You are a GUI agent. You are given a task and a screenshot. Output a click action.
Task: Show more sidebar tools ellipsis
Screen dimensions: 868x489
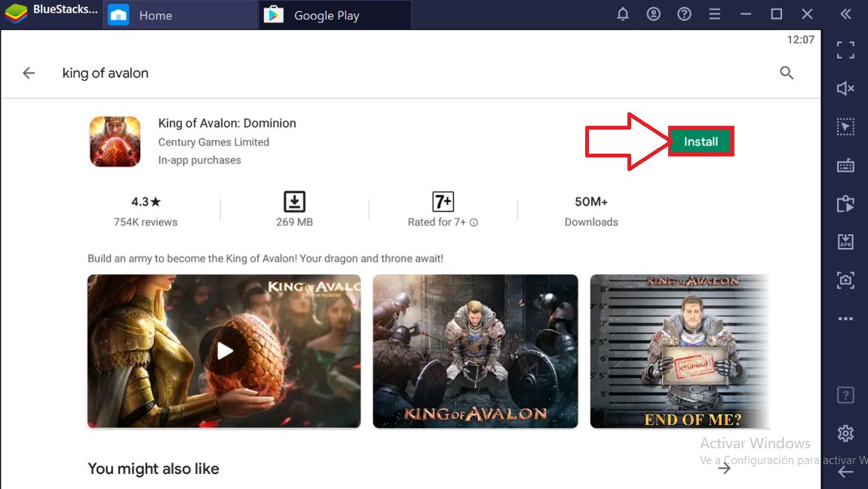click(x=845, y=319)
